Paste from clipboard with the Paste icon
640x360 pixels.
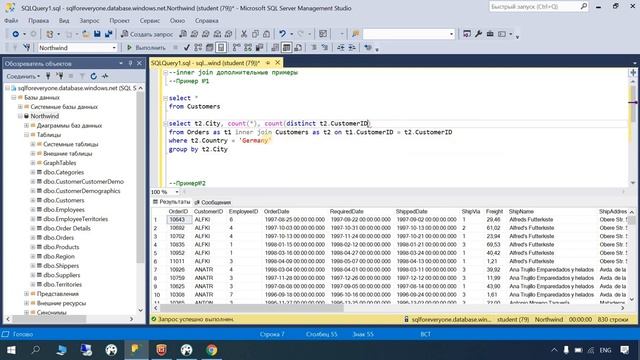tap(266, 34)
